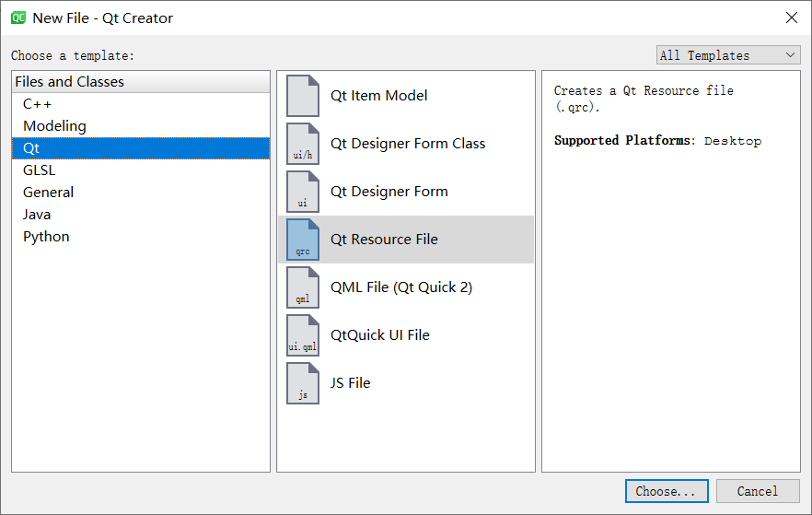The height and width of the screenshot is (515, 812).
Task: Close the New File dialog
Action: tap(792, 18)
